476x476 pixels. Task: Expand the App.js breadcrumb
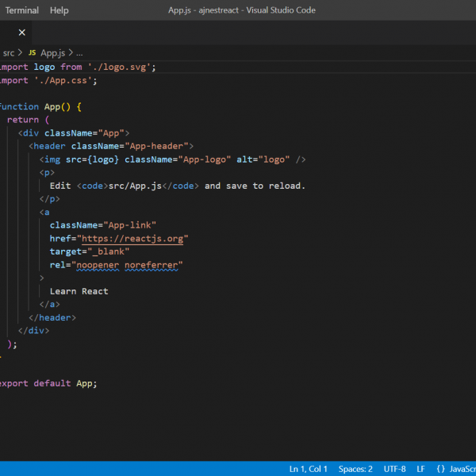point(52,52)
